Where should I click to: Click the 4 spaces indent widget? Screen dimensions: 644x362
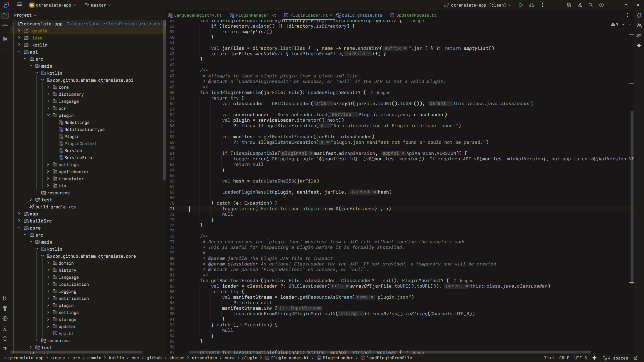pyautogui.click(x=616, y=358)
